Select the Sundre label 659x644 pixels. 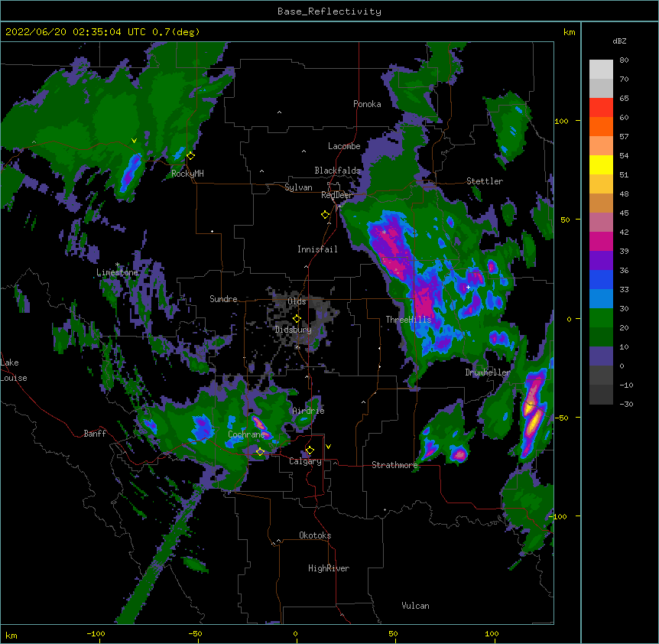click(223, 299)
